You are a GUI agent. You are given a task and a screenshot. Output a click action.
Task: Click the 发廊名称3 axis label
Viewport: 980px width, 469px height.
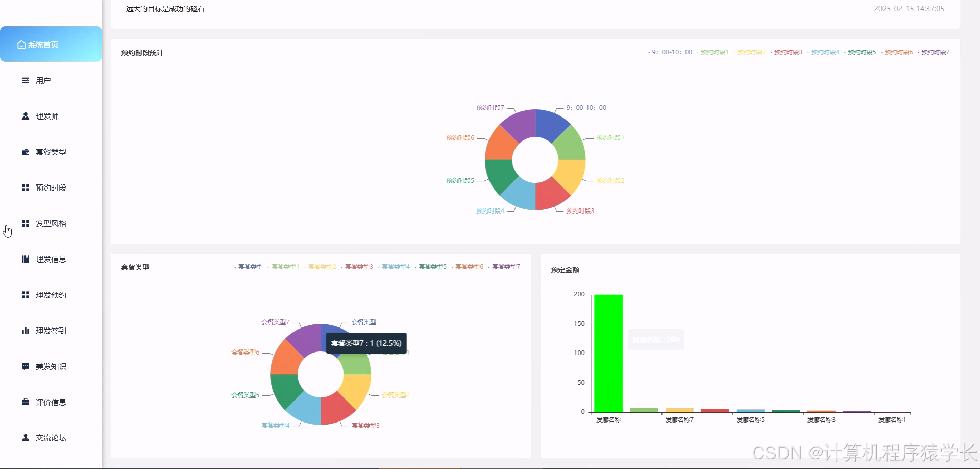[x=821, y=420]
